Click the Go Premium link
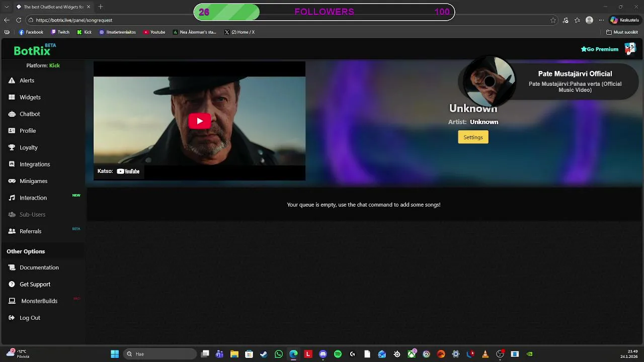The height and width of the screenshot is (362, 644). coord(599,49)
